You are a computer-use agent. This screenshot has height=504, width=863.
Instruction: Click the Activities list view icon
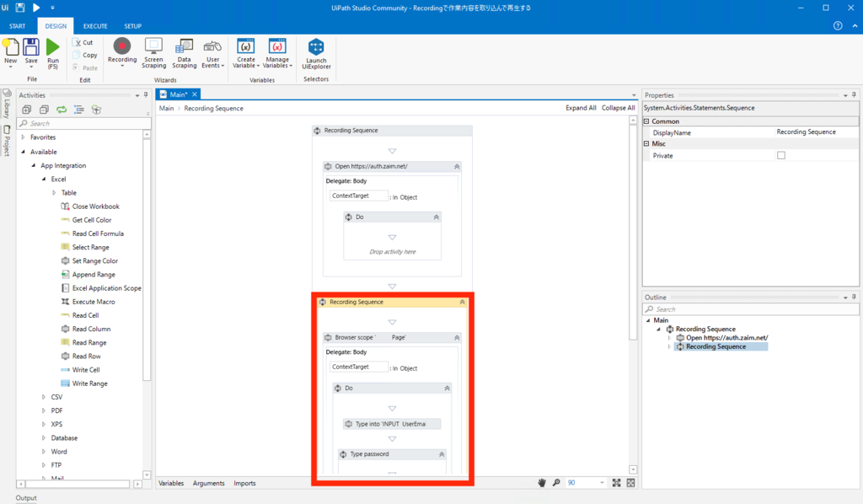tap(79, 110)
